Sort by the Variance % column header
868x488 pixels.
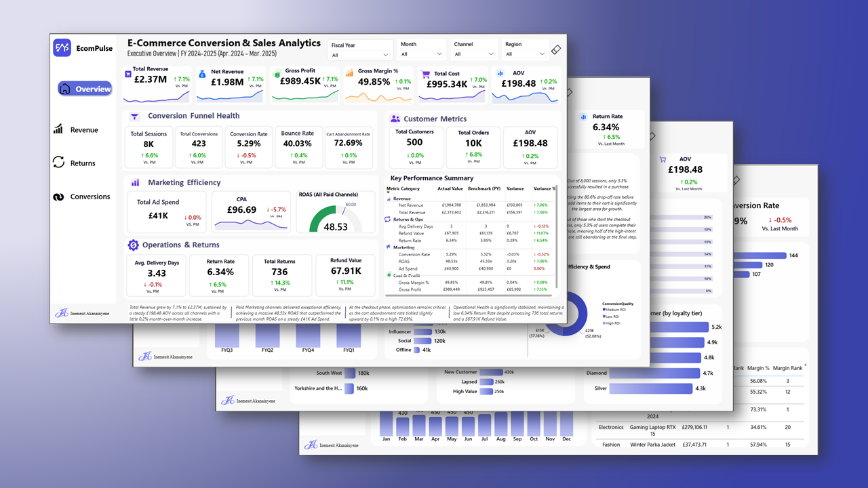545,188
